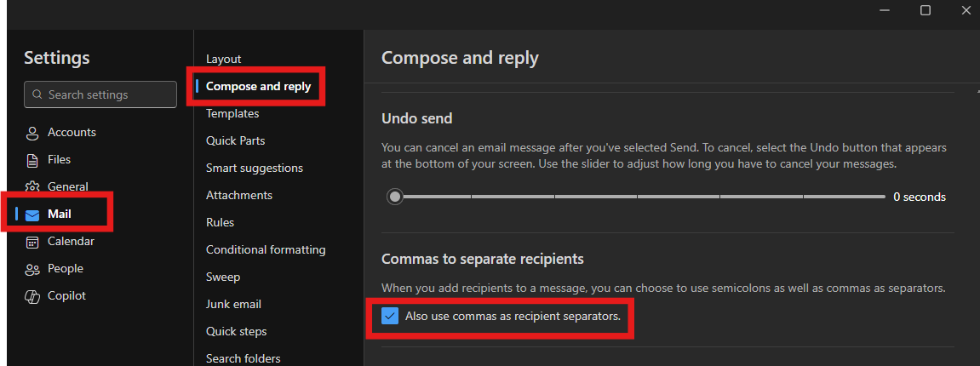
Task: Select the Files document icon
Action: 32,161
